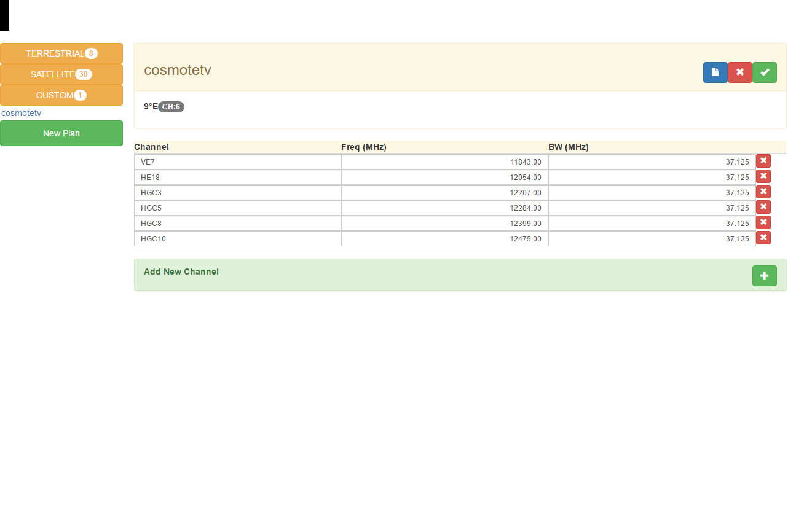796x532 pixels.
Task: Click the 11843.00 frequency field
Action: coord(444,162)
